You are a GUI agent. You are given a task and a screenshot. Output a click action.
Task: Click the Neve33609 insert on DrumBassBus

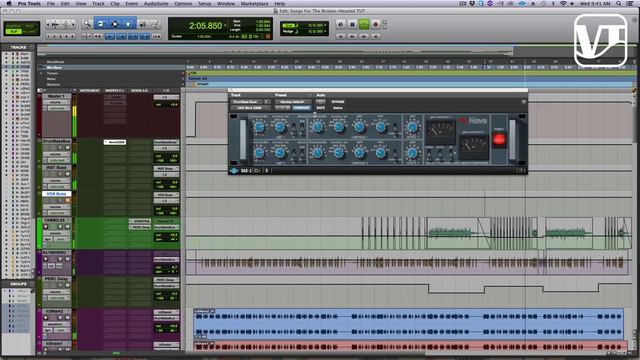(115, 142)
